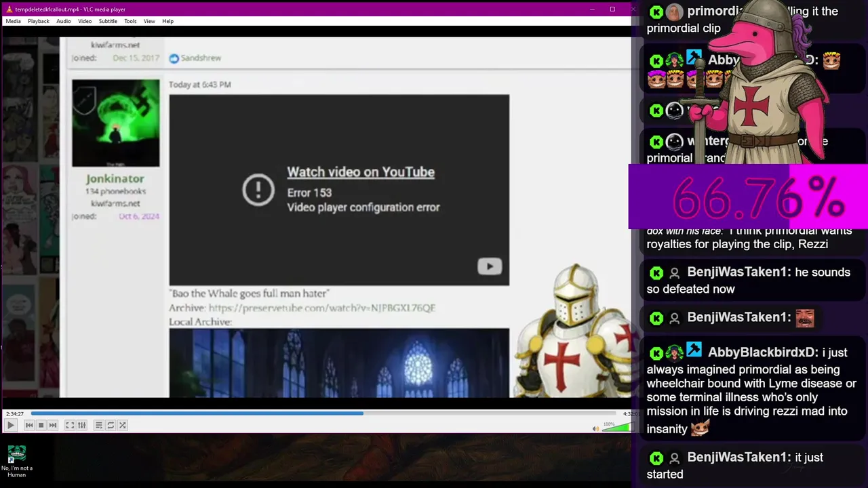
Task: Toggle loop mode in VLC
Action: point(111,425)
